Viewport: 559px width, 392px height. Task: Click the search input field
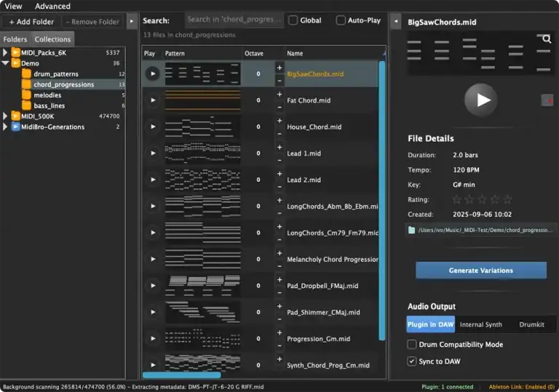pos(234,20)
